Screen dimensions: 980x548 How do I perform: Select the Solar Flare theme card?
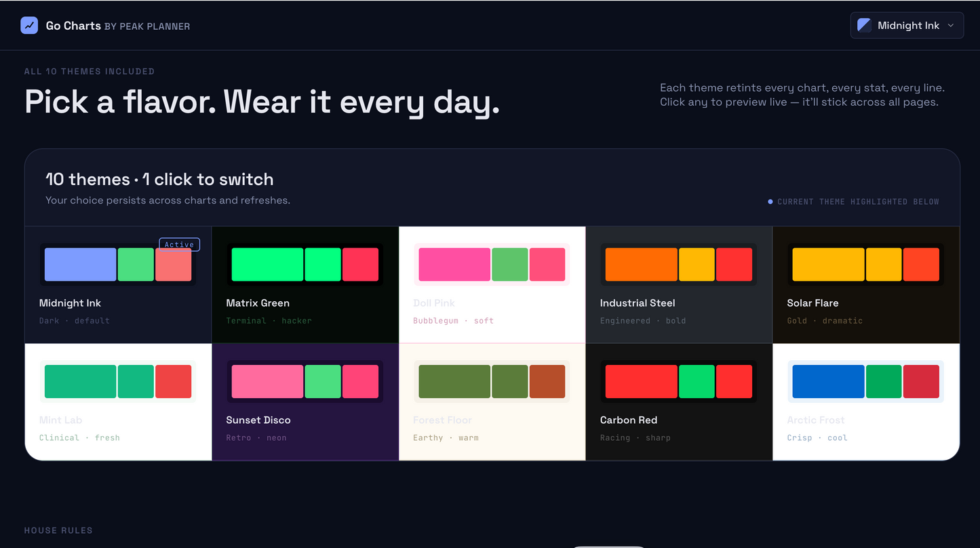[866, 284]
